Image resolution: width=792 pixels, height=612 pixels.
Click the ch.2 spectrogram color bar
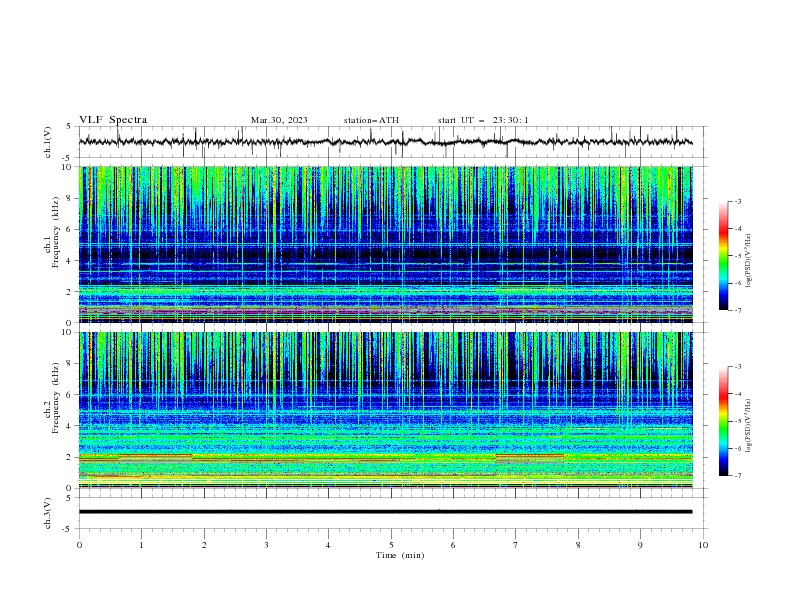click(723, 421)
